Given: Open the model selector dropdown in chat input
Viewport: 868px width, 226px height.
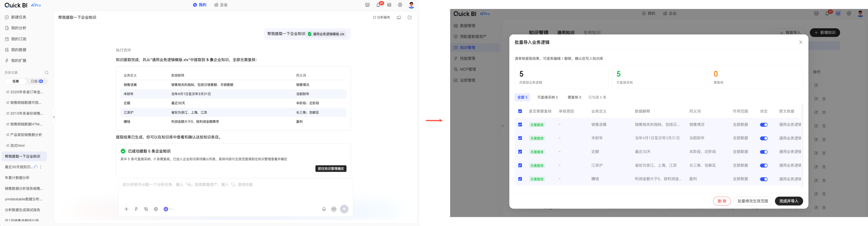Looking at the screenshot, I should 168,209.
